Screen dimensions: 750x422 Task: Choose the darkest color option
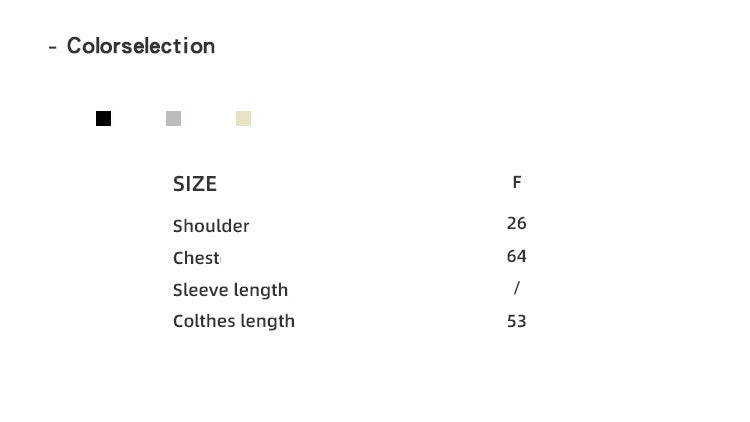pos(104,119)
